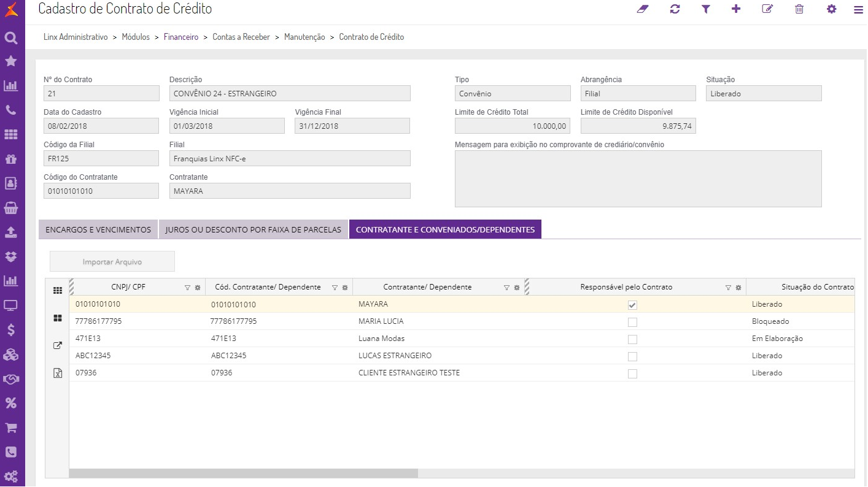The width and height of the screenshot is (868, 487).
Task: Tick Responsável checkbox for LUCAS ESTRANGEIRO
Action: point(632,356)
